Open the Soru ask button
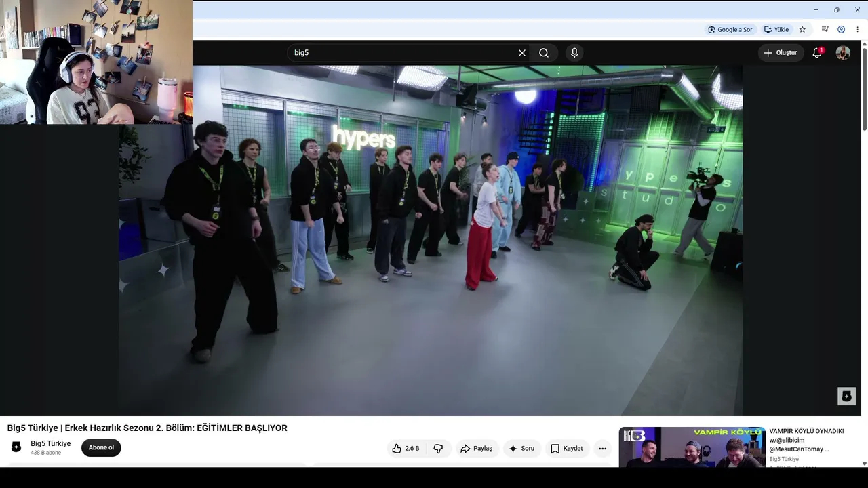The height and width of the screenshot is (488, 868). pos(522,449)
